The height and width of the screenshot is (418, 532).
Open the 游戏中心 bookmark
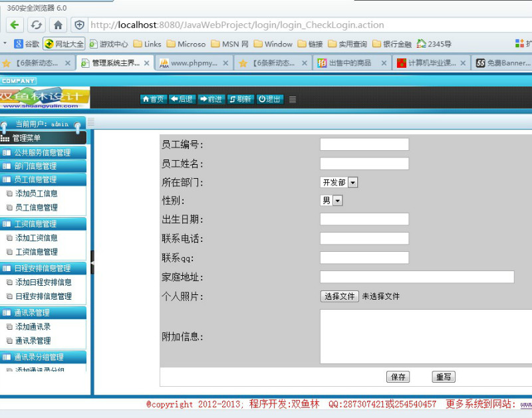coord(108,44)
